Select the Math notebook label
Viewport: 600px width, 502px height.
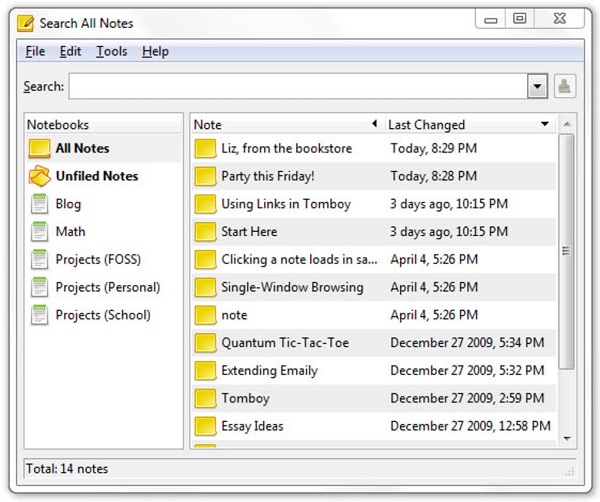[70, 231]
